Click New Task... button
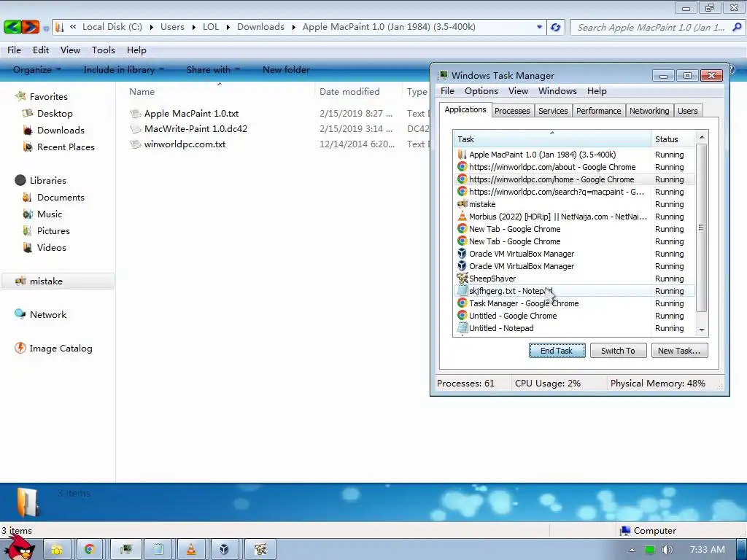The height and width of the screenshot is (560, 747). pyautogui.click(x=679, y=351)
